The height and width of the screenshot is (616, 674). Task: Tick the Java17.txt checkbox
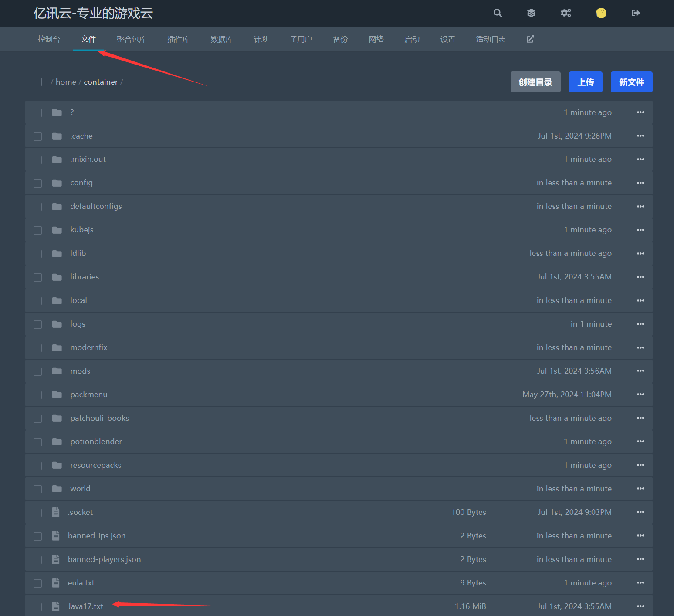click(x=38, y=607)
